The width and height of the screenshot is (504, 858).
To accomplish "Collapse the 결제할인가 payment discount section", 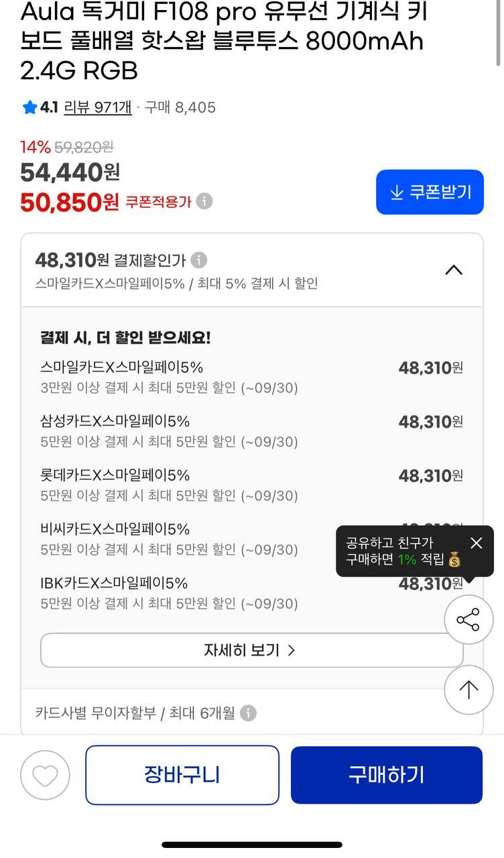I will pyautogui.click(x=454, y=270).
